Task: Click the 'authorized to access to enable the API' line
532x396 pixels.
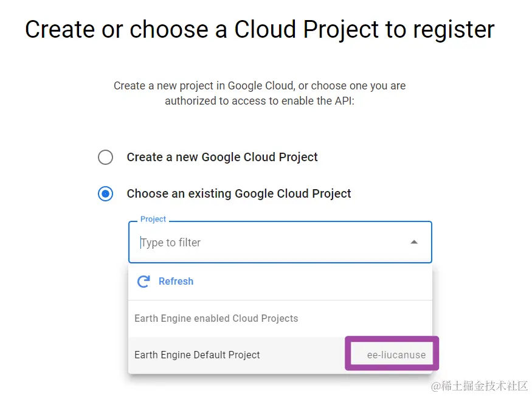Action: (259, 101)
